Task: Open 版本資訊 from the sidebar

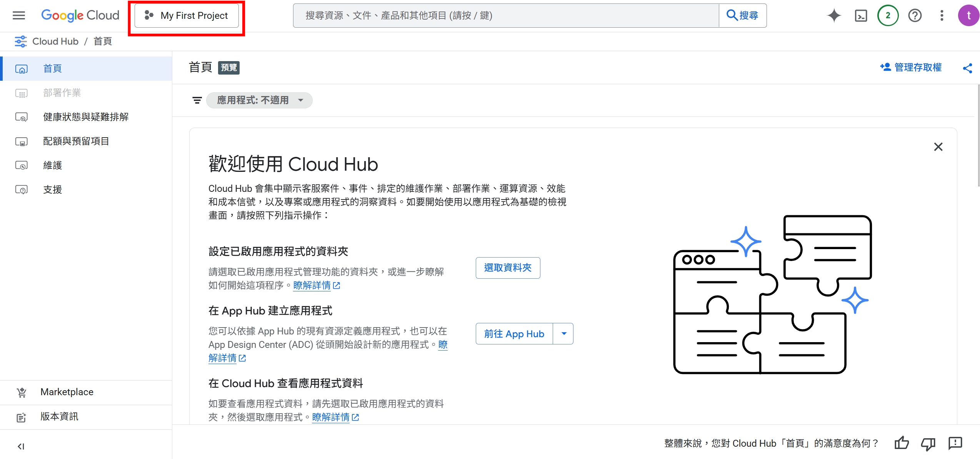Action: pos(86,417)
